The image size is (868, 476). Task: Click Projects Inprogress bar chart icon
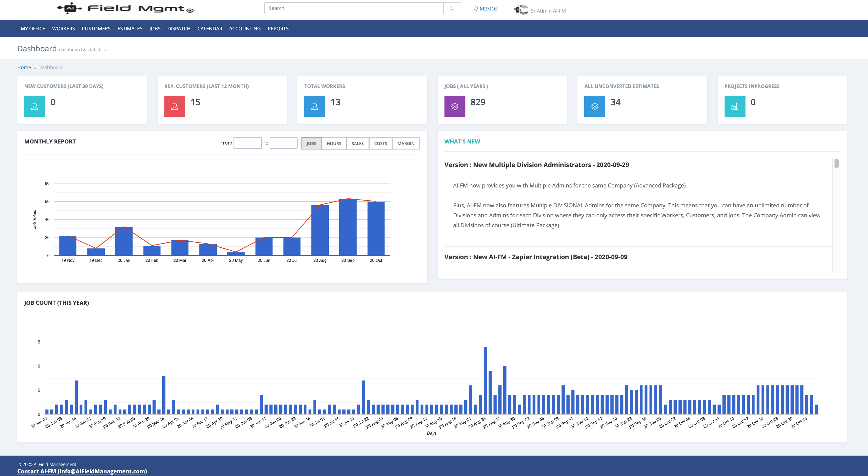(735, 106)
